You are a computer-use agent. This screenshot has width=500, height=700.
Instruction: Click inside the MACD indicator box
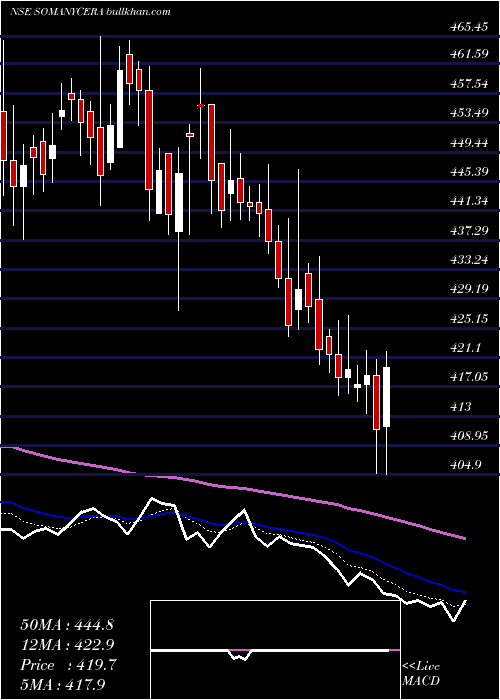pyautogui.click(x=275, y=650)
